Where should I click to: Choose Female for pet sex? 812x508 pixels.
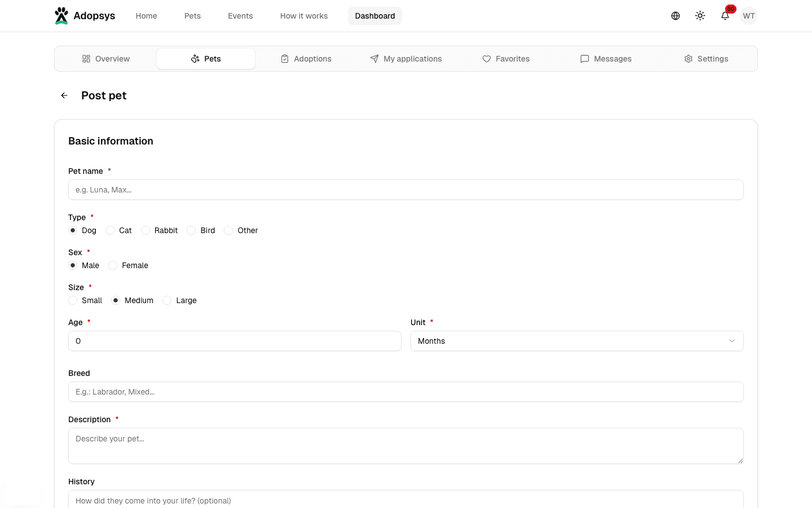pos(112,265)
